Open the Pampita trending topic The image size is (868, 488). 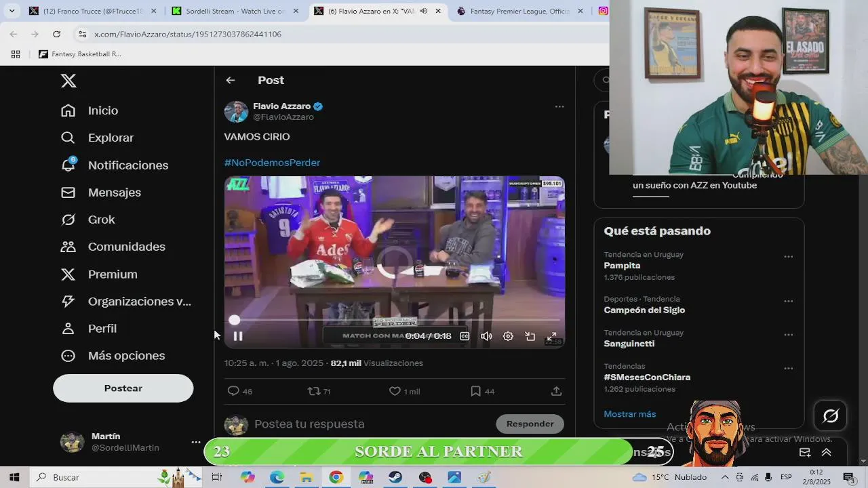coord(622,266)
